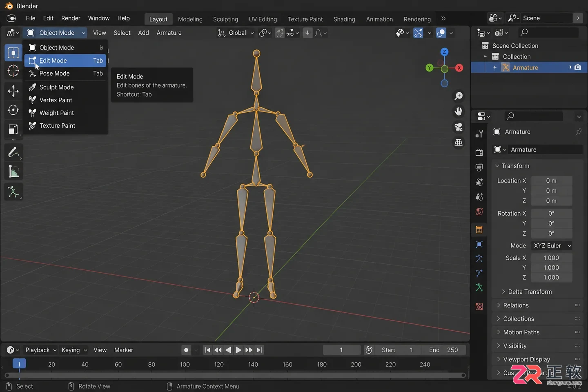Screen dimensions: 588x392
Task: Expand the Relations panel
Action: [537, 305]
